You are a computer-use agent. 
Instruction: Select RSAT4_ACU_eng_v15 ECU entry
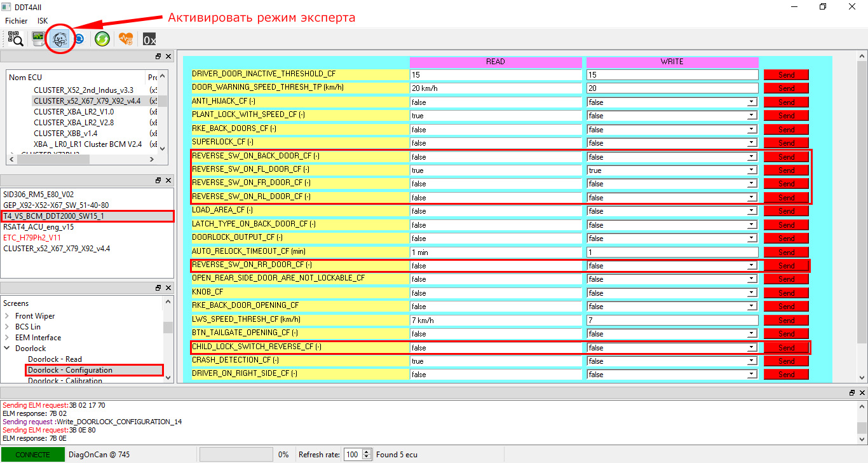coord(39,227)
